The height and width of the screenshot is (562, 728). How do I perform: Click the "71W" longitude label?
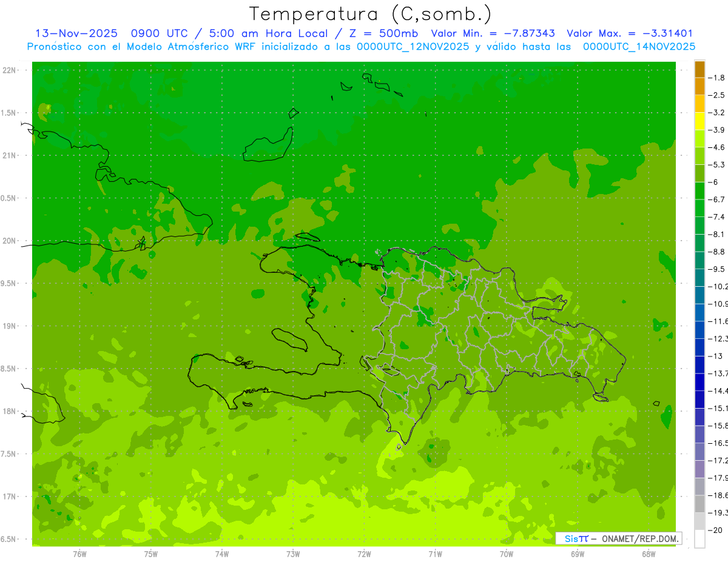coord(435,554)
